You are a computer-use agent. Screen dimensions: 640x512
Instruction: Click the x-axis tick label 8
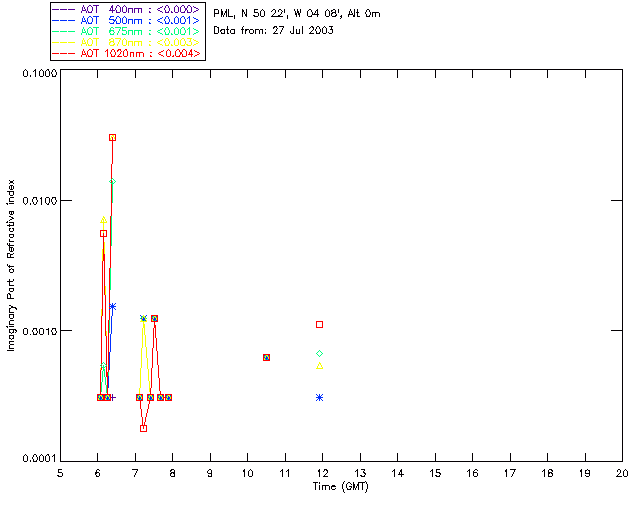pyautogui.click(x=173, y=474)
